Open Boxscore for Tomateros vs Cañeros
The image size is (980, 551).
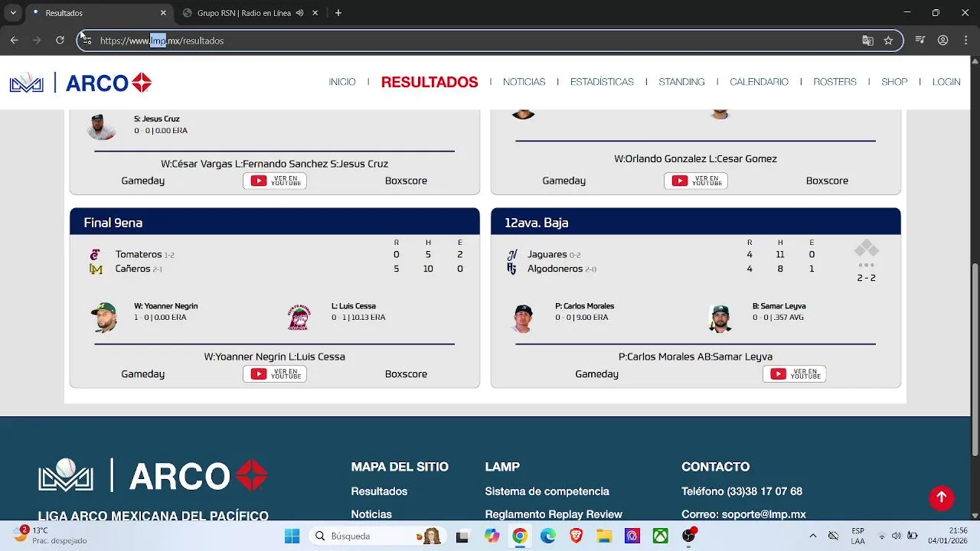coord(406,374)
